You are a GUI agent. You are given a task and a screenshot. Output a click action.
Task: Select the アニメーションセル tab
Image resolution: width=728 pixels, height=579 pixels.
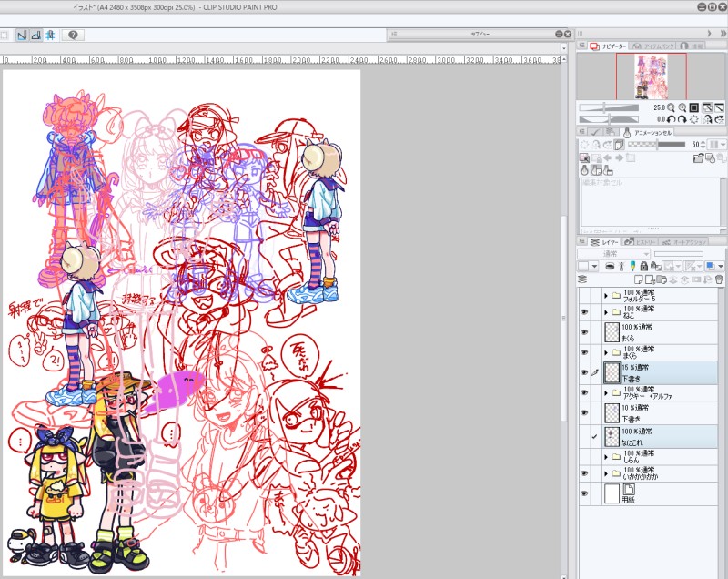[648, 133]
